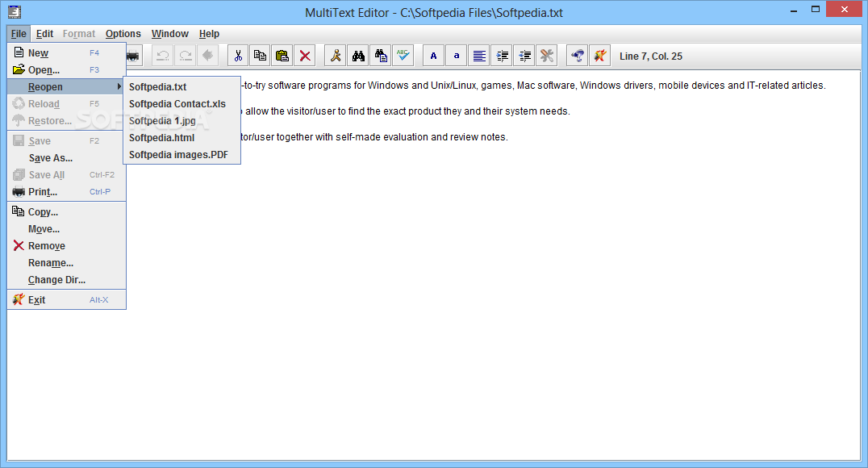Click the Copy toolbar icon
868x468 pixels.
click(x=261, y=56)
